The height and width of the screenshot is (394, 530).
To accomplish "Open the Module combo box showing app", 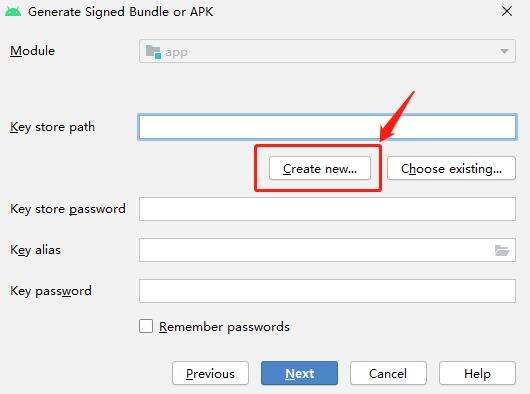I will [327, 51].
